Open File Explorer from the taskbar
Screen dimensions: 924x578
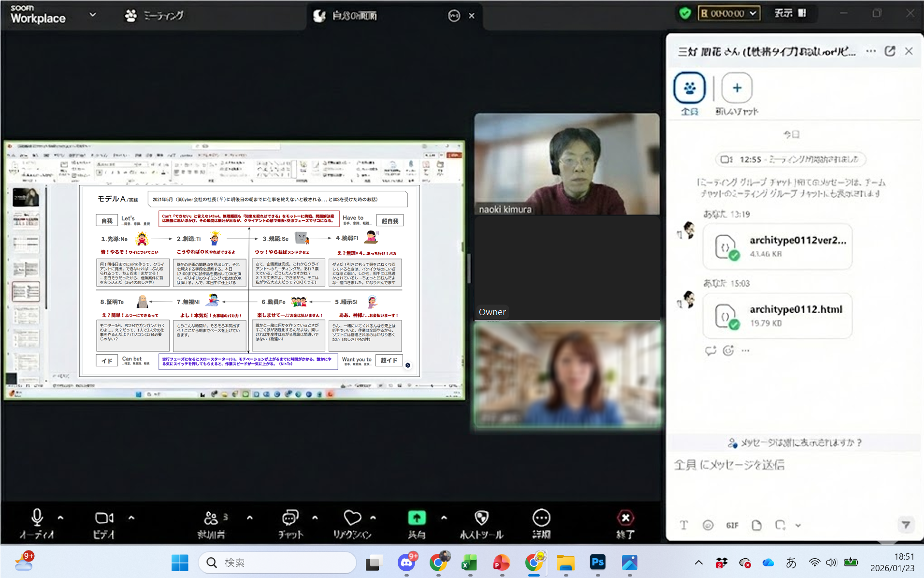(565, 563)
